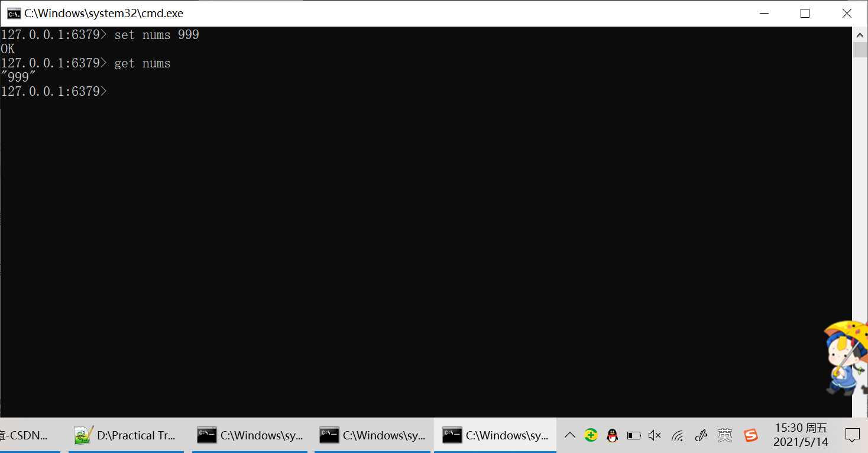Click the umbrella cartoon desktop mascot
Image resolution: width=868 pixels, height=453 pixels.
(x=846, y=358)
